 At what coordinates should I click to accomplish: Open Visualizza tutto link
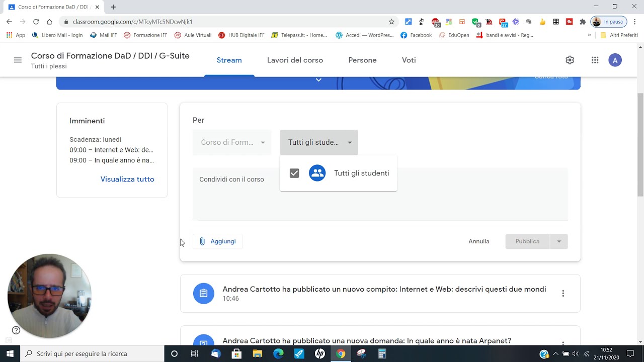127,179
